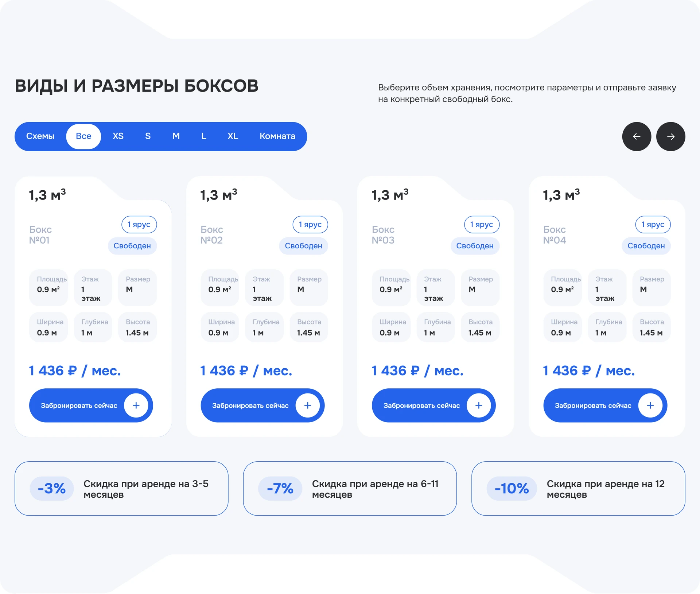Select the Все filter tab
700x594 pixels.
point(83,136)
